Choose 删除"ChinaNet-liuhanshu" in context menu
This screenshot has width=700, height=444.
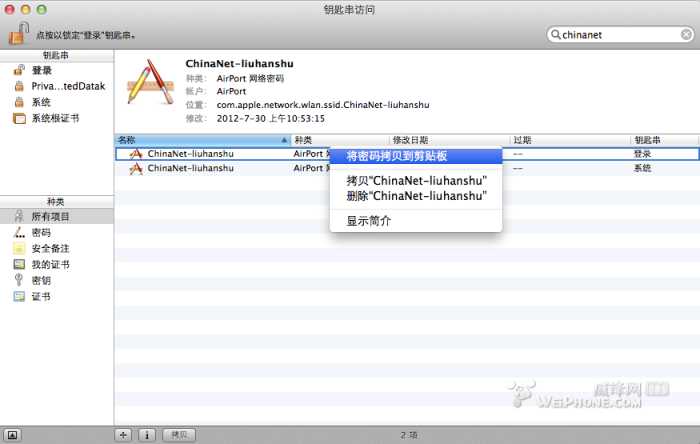416,196
